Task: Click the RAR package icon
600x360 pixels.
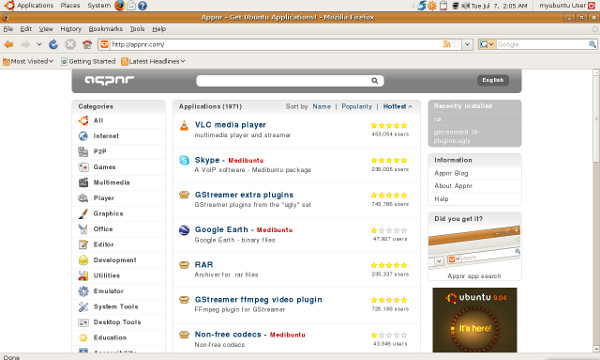Action: pyautogui.click(x=184, y=265)
